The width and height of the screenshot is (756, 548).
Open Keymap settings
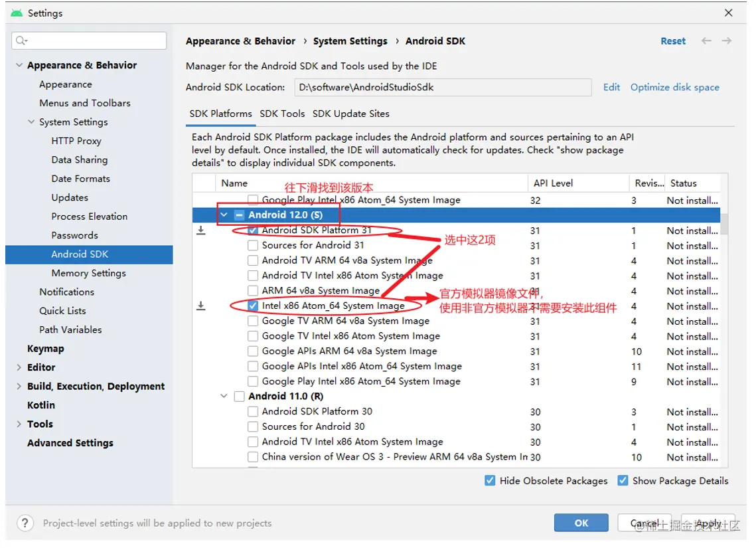[45, 349]
